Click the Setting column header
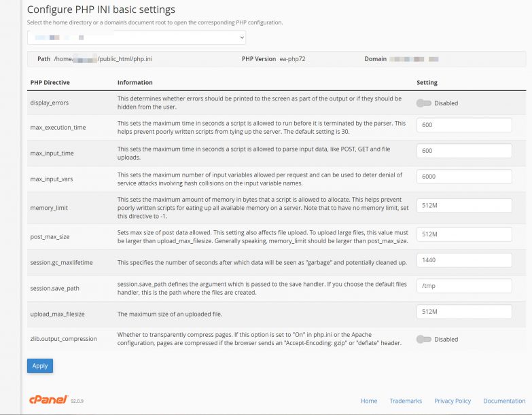The height and width of the screenshot is (415, 532). click(x=427, y=83)
